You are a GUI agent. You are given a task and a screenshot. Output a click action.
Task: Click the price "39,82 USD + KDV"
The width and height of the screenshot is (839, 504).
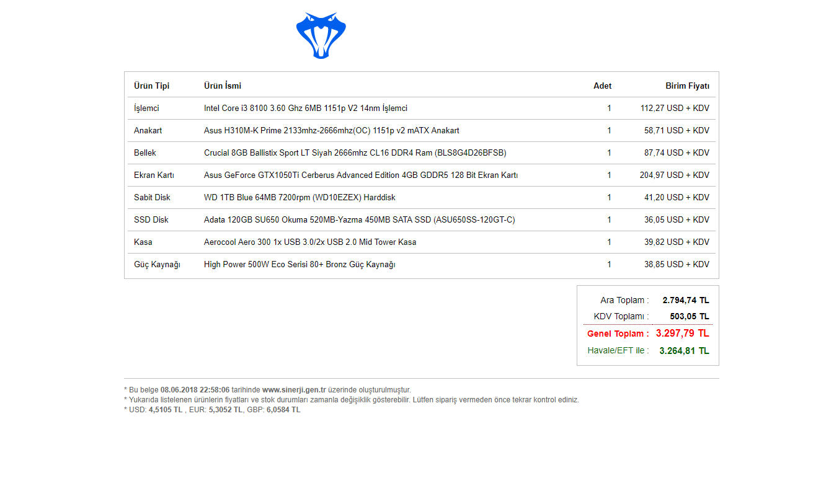pos(677,242)
